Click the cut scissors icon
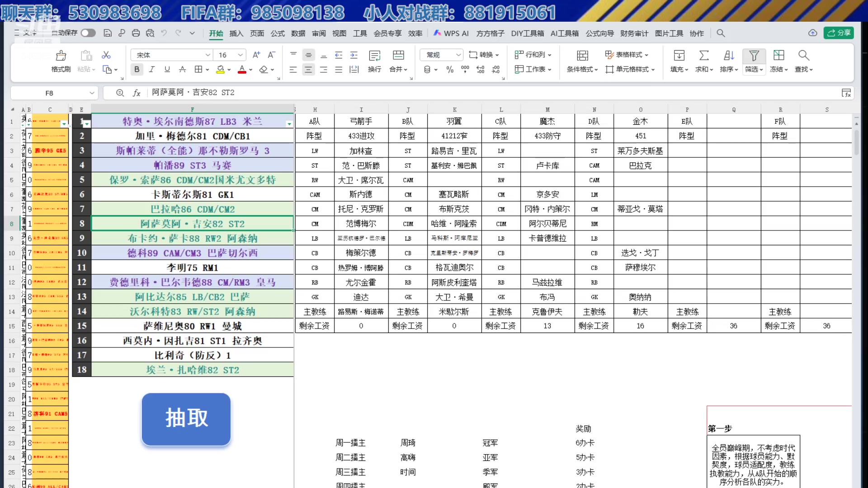The image size is (868, 488). point(106,55)
